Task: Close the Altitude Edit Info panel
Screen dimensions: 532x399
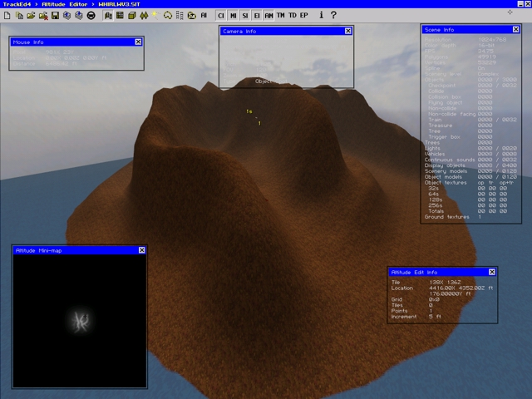Action: click(x=492, y=272)
